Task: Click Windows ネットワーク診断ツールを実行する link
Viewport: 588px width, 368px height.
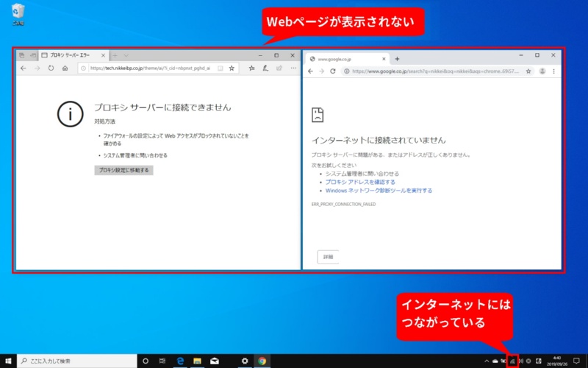Action: 379,190
